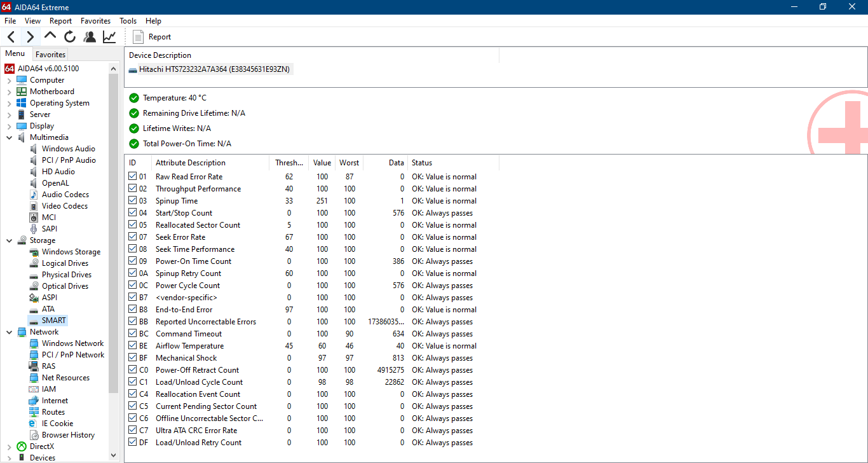The height and width of the screenshot is (463, 868).
Task: Toggle the Load/Unload Cycle Count checkbox
Action: click(x=133, y=382)
